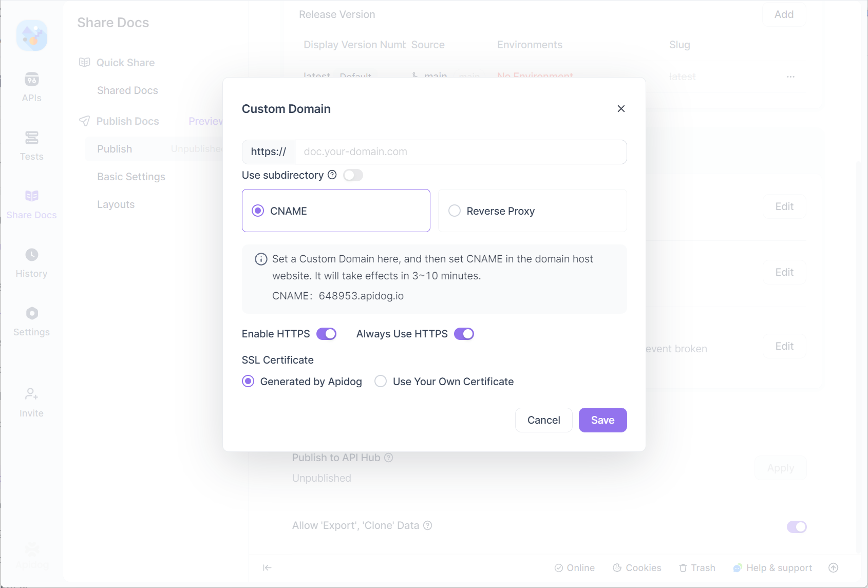Cancel the Custom Domain dialog

(543, 420)
